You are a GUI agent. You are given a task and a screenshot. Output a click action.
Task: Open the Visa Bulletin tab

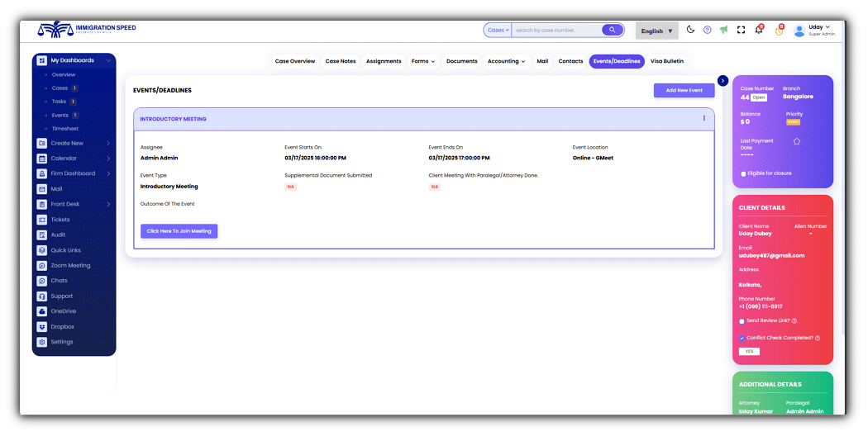pos(666,61)
